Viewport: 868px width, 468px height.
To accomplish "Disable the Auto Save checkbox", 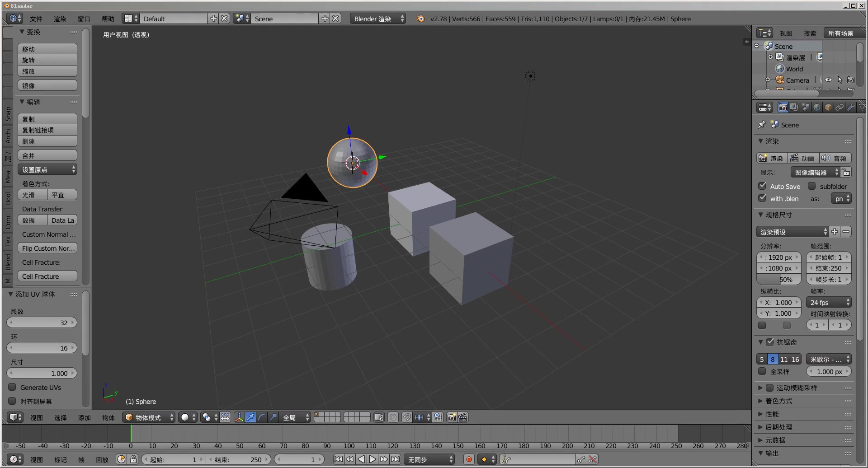I will tap(762, 186).
